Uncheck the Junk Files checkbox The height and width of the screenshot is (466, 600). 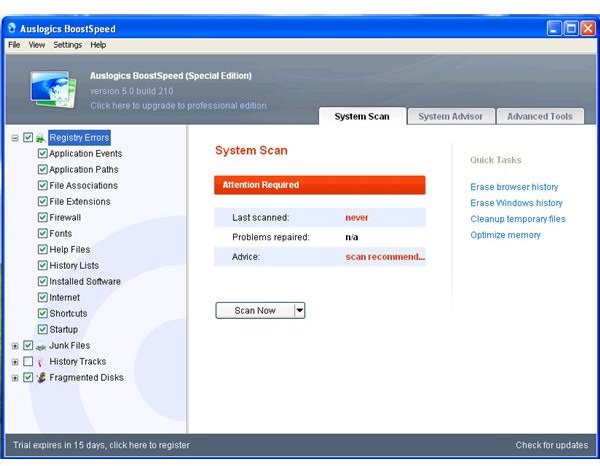(x=28, y=345)
